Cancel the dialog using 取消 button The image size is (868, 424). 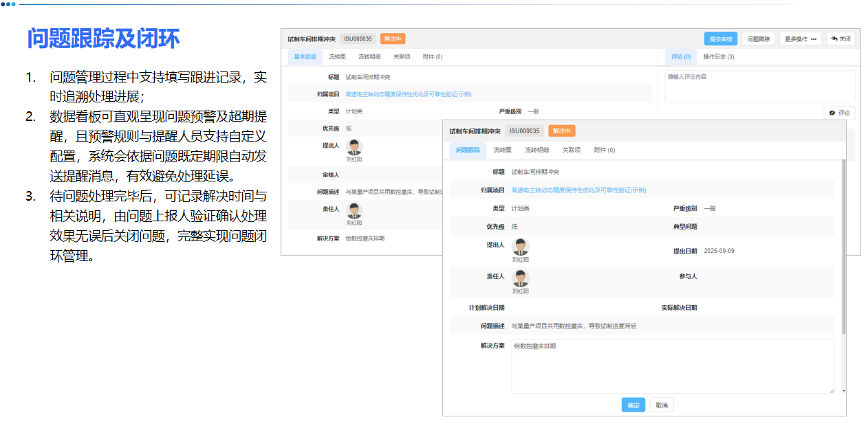661,405
